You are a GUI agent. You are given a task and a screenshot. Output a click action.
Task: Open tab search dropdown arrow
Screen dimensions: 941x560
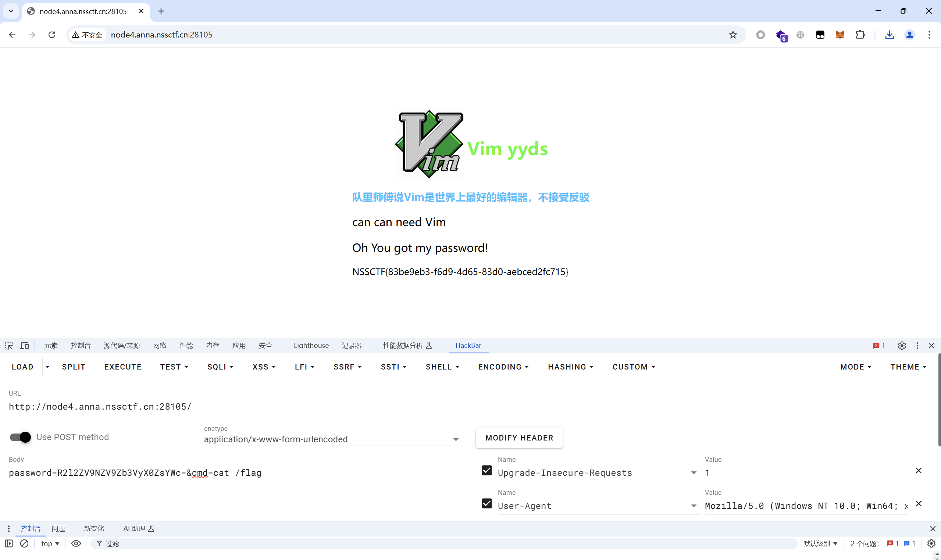(11, 11)
